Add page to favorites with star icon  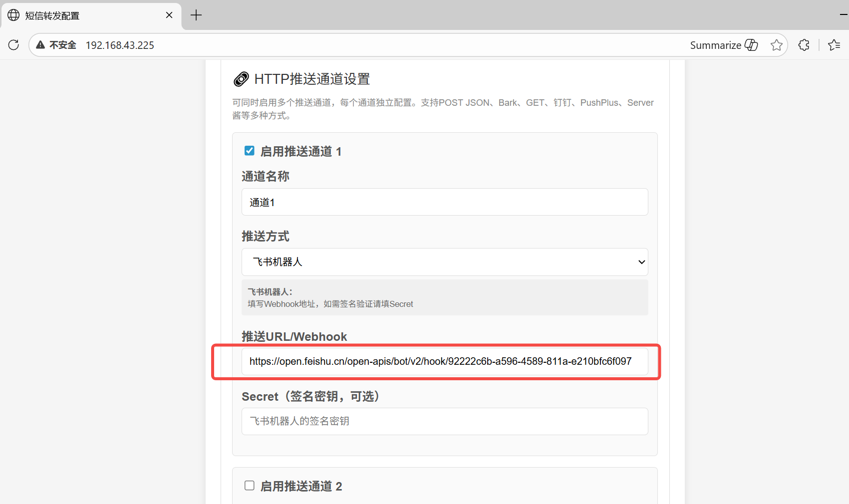pyautogui.click(x=776, y=45)
